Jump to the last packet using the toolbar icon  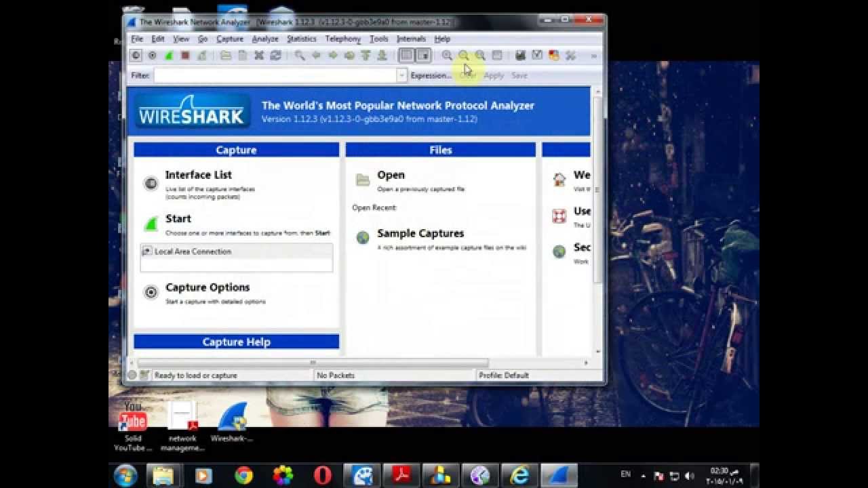382,56
